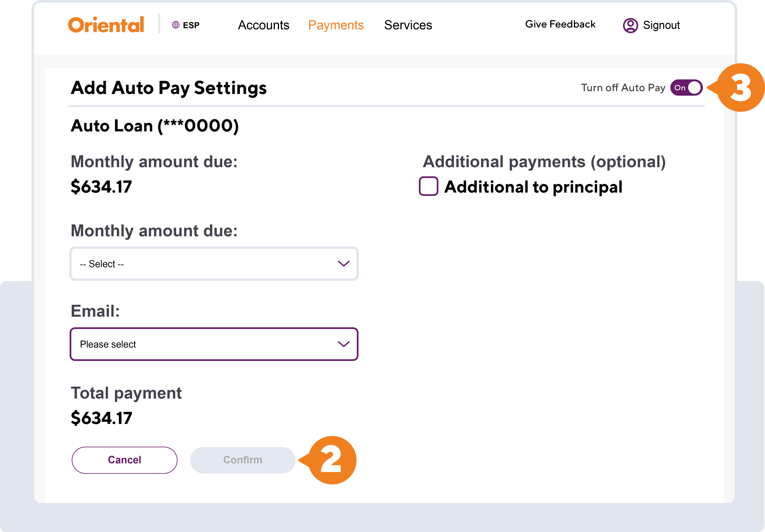Click the Additional to principal label
The image size is (765, 532).
coord(533,187)
